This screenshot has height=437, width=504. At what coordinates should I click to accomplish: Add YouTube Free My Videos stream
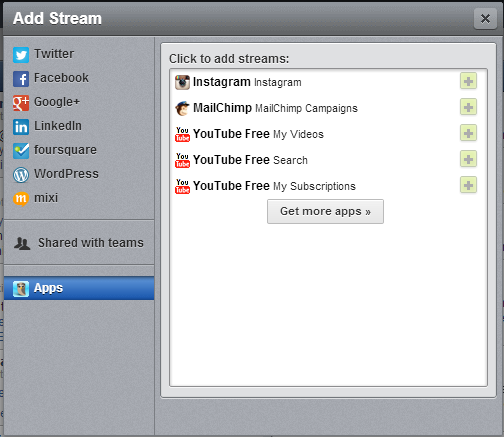point(468,133)
